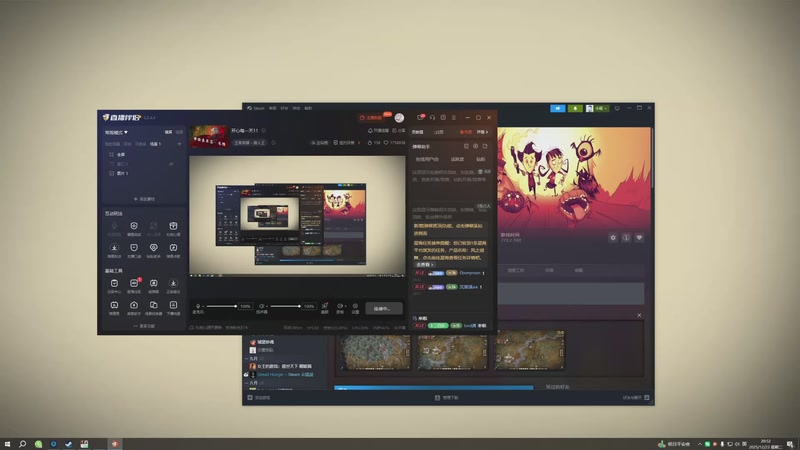This screenshot has width=800, height=450.
Task: Click the add scene plus icon
Action: coord(179,144)
